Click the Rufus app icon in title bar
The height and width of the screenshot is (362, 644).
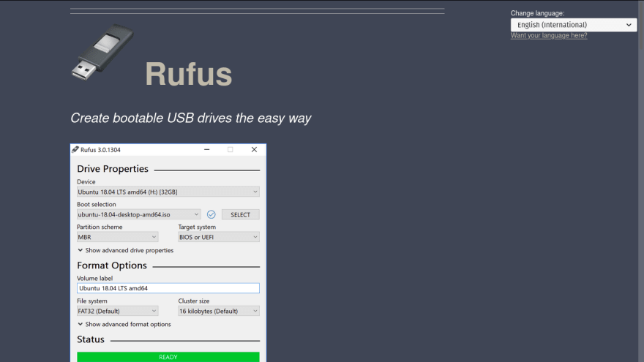[x=75, y=150]
